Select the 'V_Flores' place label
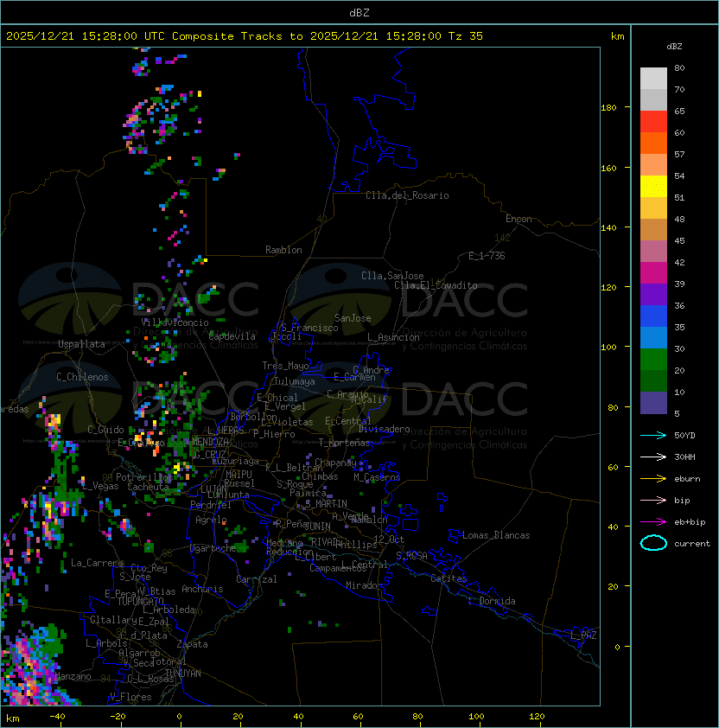Image resolution: width=719 pixels, height=728 pixels. coord(130,697)
